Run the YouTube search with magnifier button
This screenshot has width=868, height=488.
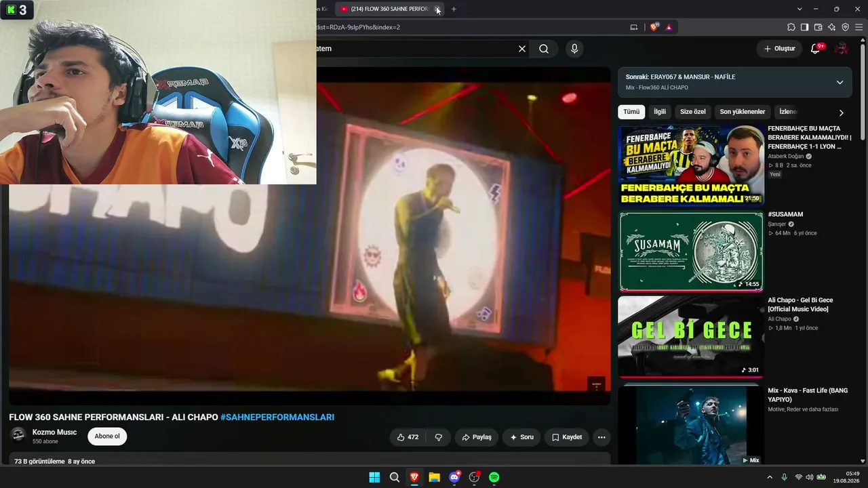click(x=544, y=49)
